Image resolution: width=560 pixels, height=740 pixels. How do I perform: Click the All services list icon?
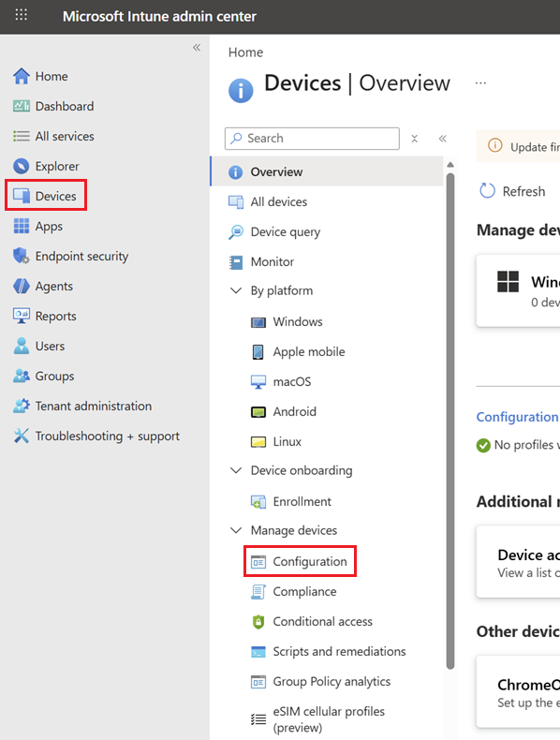[x=22, y=136]
